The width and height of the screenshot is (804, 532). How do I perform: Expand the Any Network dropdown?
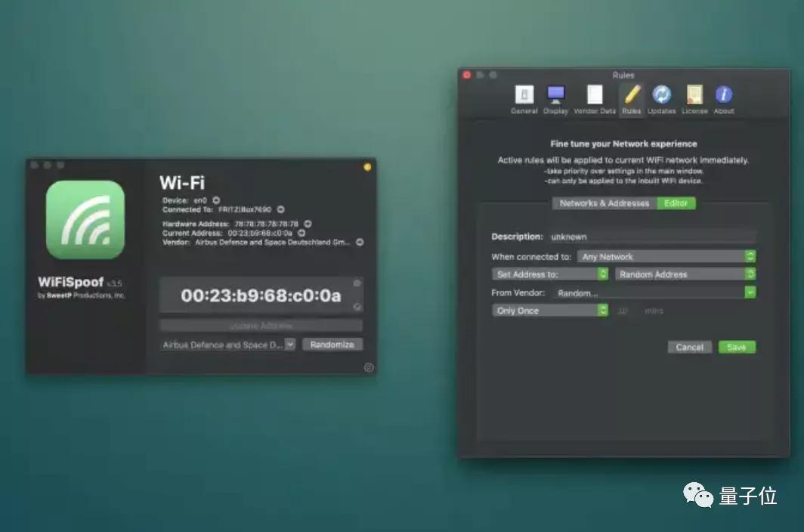pyautogui.click(x=666, y=257)
